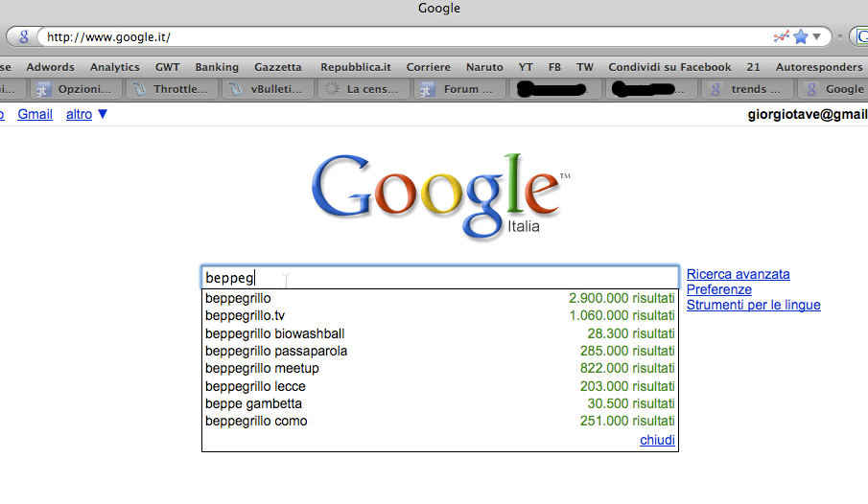
Task: Click the gt favicon on Forum tab
Action: (426, 90)
